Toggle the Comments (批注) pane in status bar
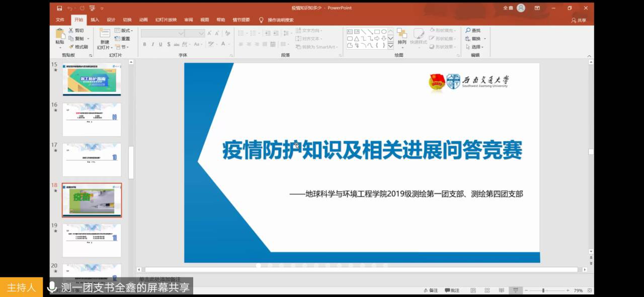 [452, 290]
